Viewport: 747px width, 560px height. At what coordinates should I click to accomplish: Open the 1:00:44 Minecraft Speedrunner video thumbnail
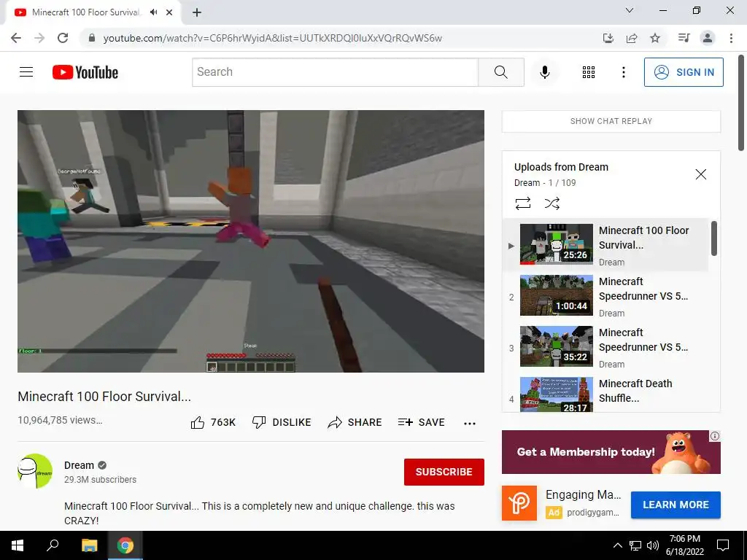click(x=556, y=295)
